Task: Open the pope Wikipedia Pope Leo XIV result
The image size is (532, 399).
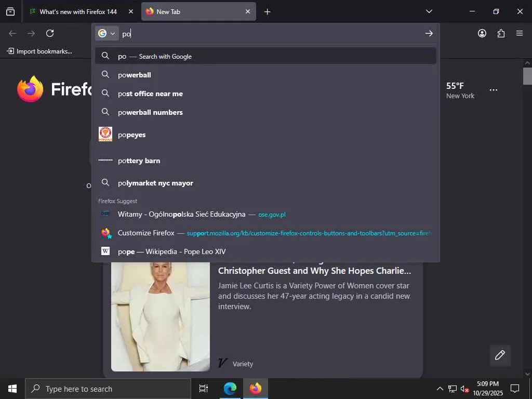Action: click(265, 251)
